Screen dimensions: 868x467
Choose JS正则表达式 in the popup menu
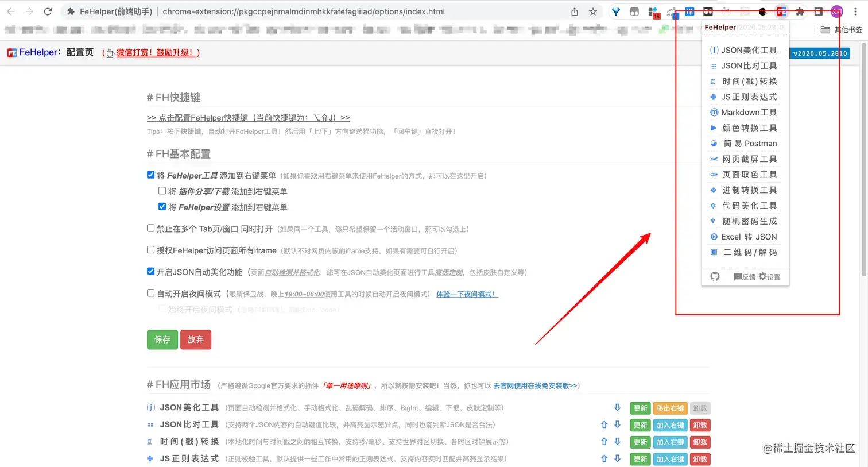click(x=744, y=97)
